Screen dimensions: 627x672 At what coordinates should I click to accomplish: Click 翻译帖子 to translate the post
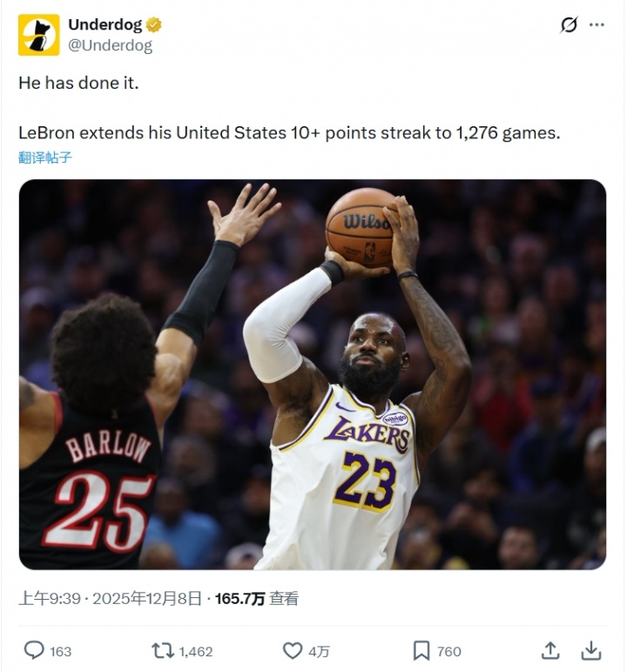45,158
